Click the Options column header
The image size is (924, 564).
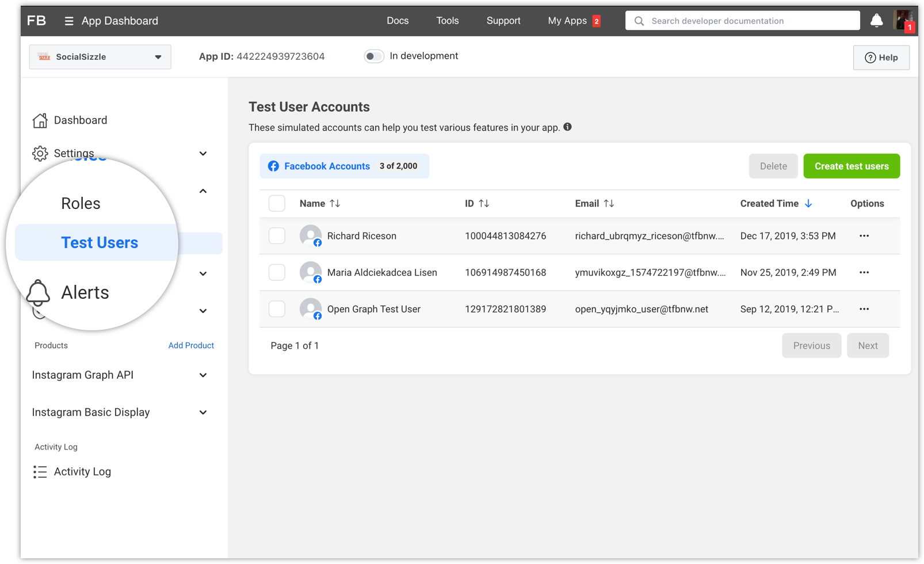tap(867, 204)
